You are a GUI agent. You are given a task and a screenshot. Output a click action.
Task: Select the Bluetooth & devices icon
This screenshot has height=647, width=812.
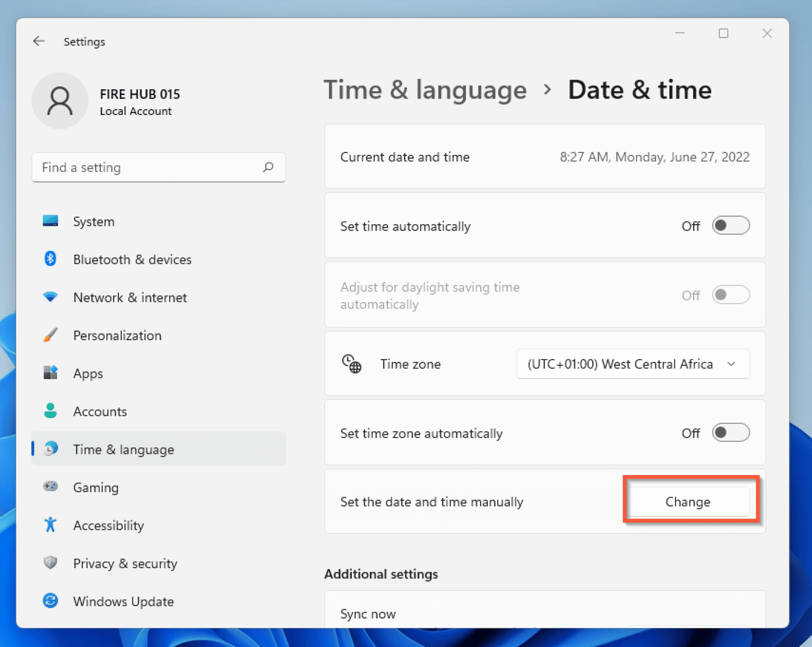click(x=51, y=259)
